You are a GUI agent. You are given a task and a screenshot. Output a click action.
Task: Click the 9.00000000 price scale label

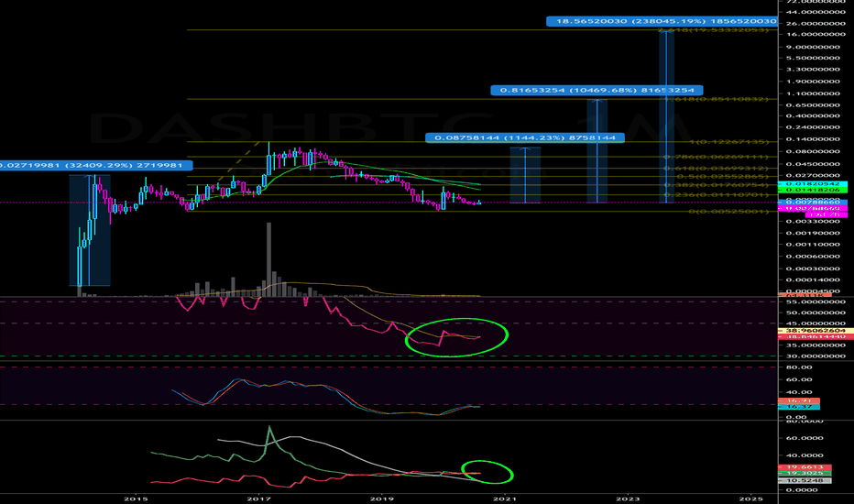[813, 47]
